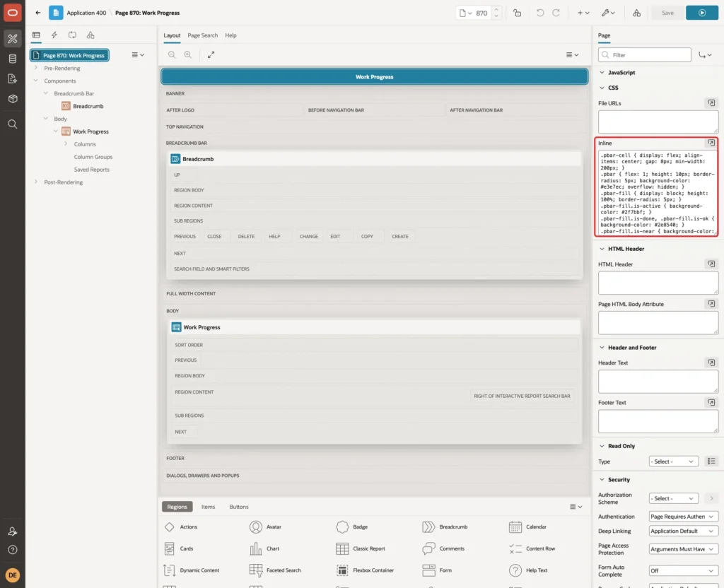Image resolution: width=724 pixels, height=588 pixels.
Task: Open the Read Only Type dropdown
Action: pyautogui.click(x=673, y=461)
